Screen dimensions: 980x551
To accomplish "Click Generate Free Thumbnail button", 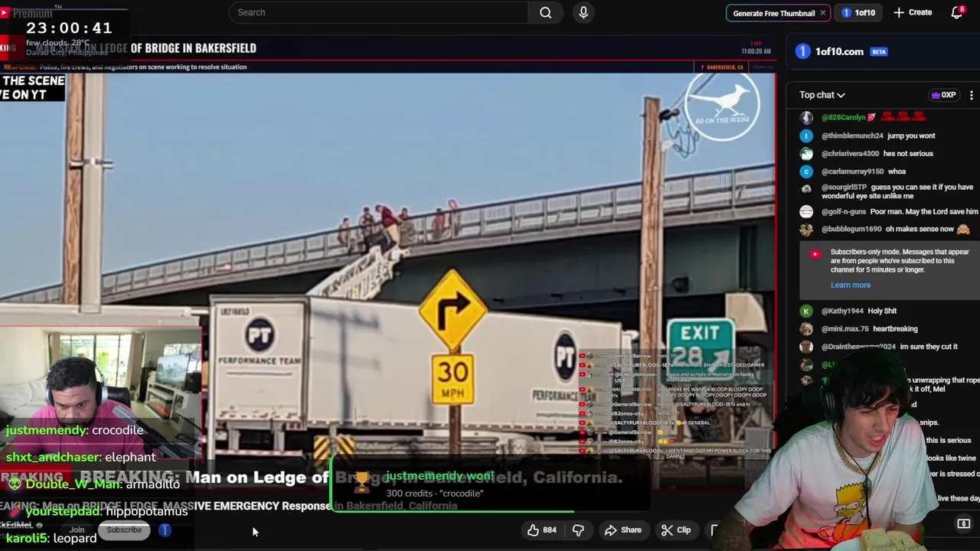I will [773, 13].
